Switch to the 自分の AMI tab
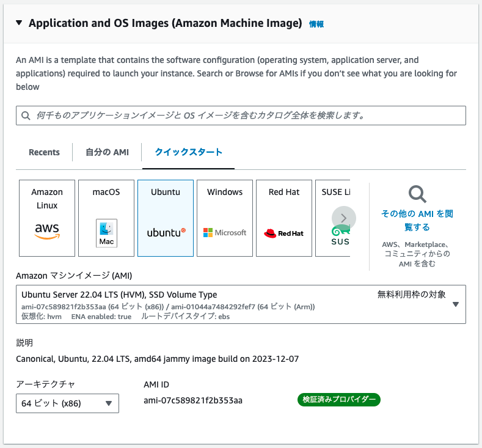Viewport: 482px width, 448px height. point(107,152)
